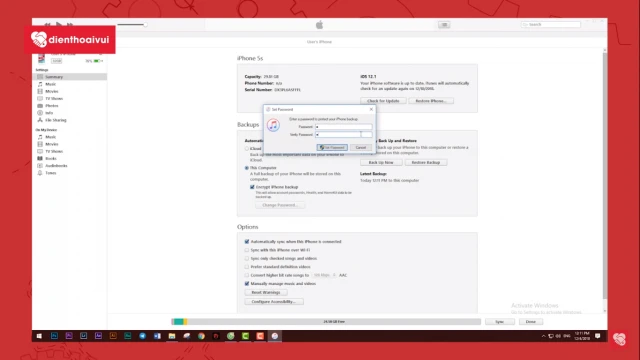The width and height of the screenshot is (640, 360).
Task: Enable Sync only checked songs and videos
Action: [247, 258]
